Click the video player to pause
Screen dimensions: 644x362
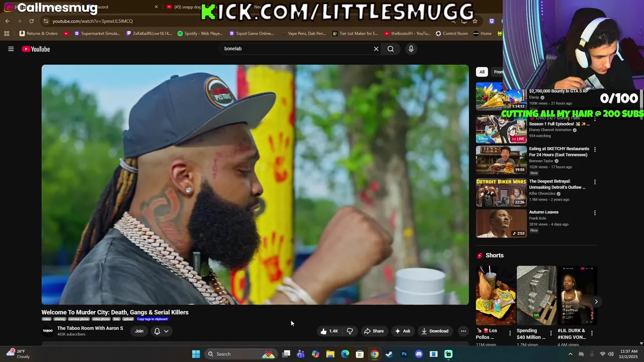pos(255,185)
